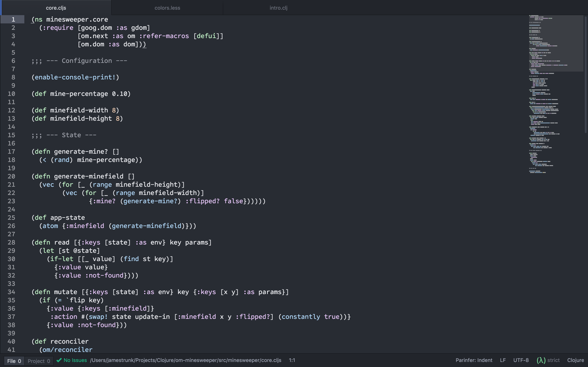This screenshot has height=367, width=588.
Task: Switch linter scope to Project
Action: coord(39,361)
